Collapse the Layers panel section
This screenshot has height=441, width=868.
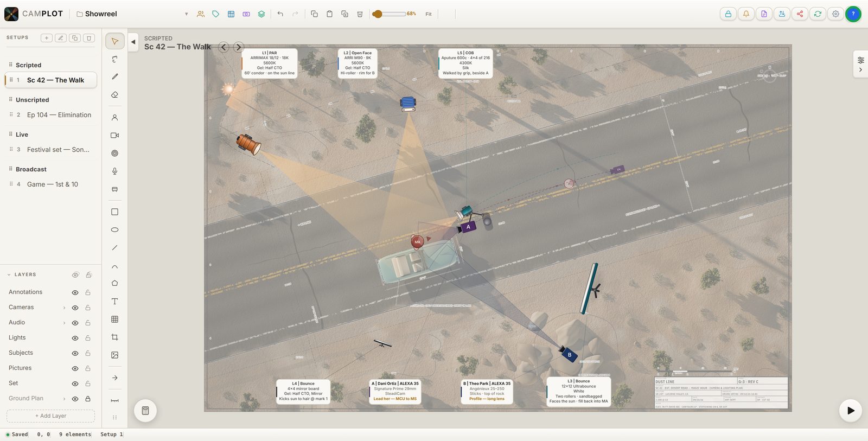(9, 275)
